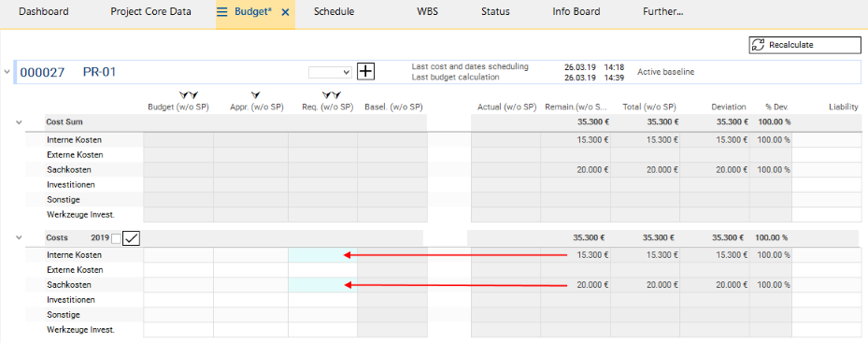This screenshot has height=343, width=868.
Task: Click the 15.300 € Remain. value in Costs 2019
Action: click(x=593, y=255)
